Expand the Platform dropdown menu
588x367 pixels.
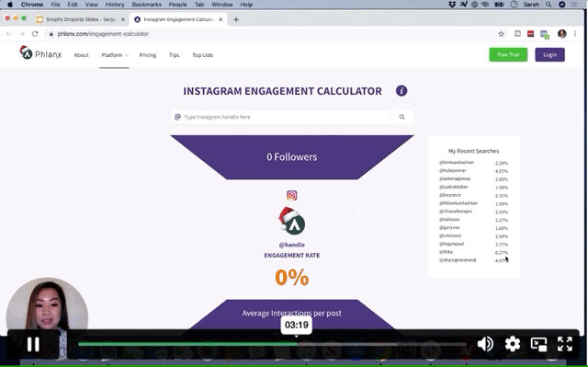(x=114, y=55)
